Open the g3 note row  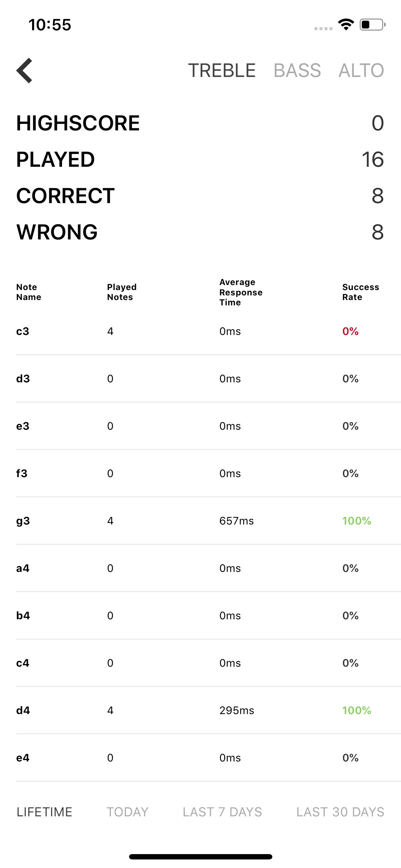coord(209,521)
